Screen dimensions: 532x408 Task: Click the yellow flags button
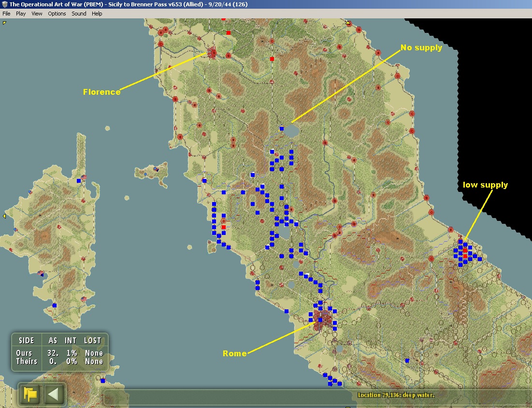click(x=30, y=394)
